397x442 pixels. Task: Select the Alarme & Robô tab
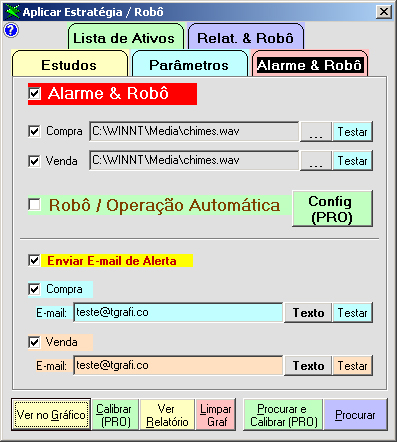click(x=309, y=64)
